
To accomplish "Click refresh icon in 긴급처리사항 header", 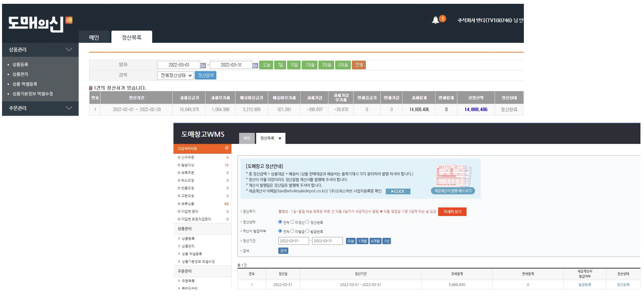I will coord(227,148).
